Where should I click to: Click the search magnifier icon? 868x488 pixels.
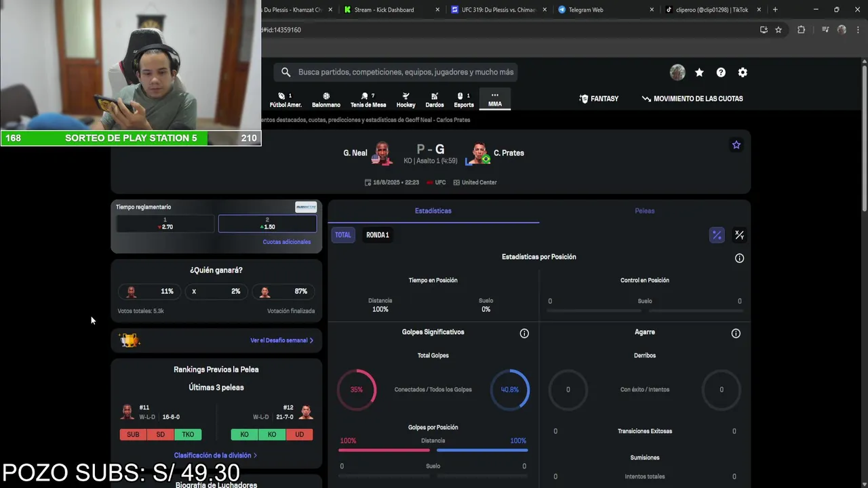[285, 72]
